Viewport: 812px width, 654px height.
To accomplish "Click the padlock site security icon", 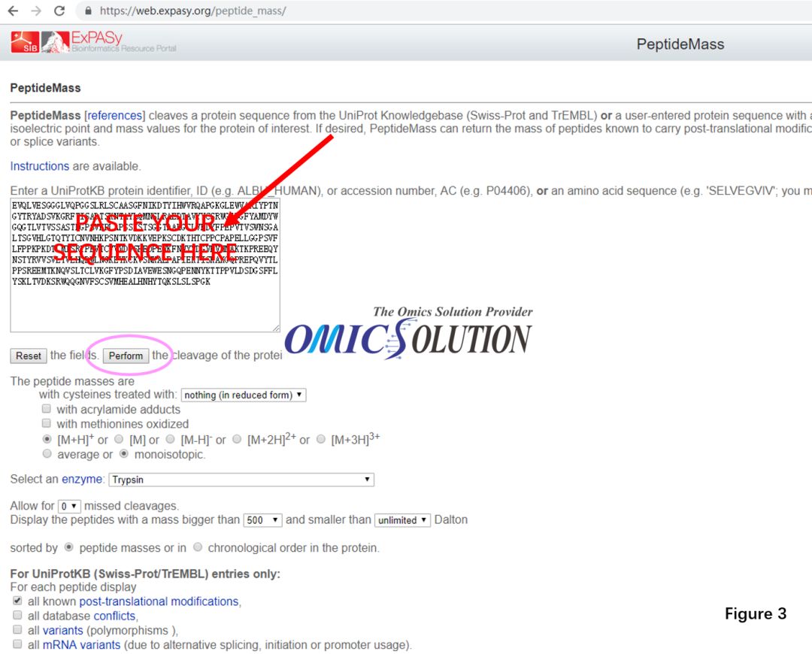I will 88,11.
